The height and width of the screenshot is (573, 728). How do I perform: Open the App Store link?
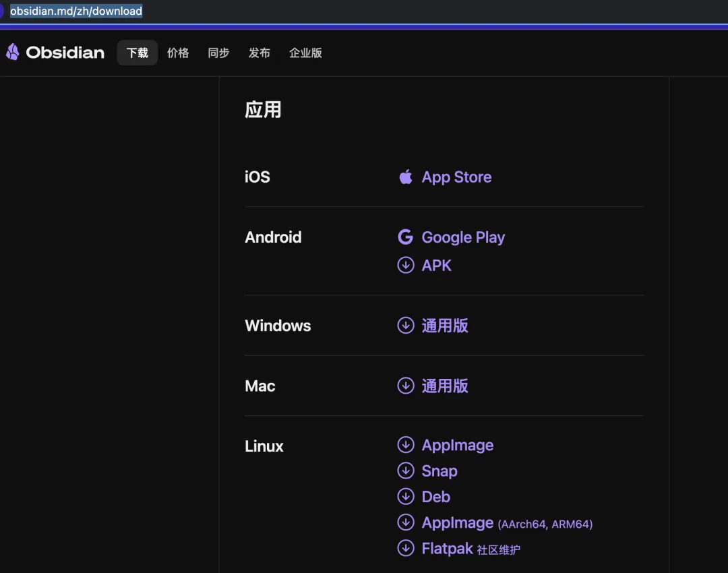pyautogui.click(x=456, y=177)
